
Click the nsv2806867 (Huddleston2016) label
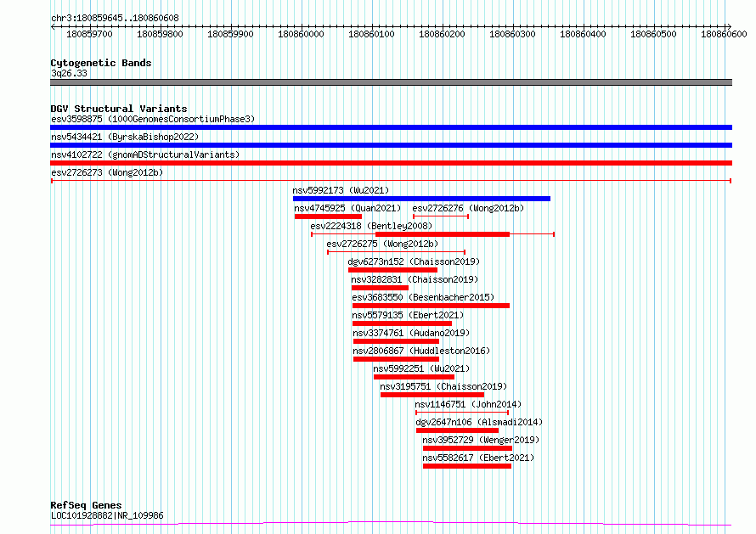point(421,351)
